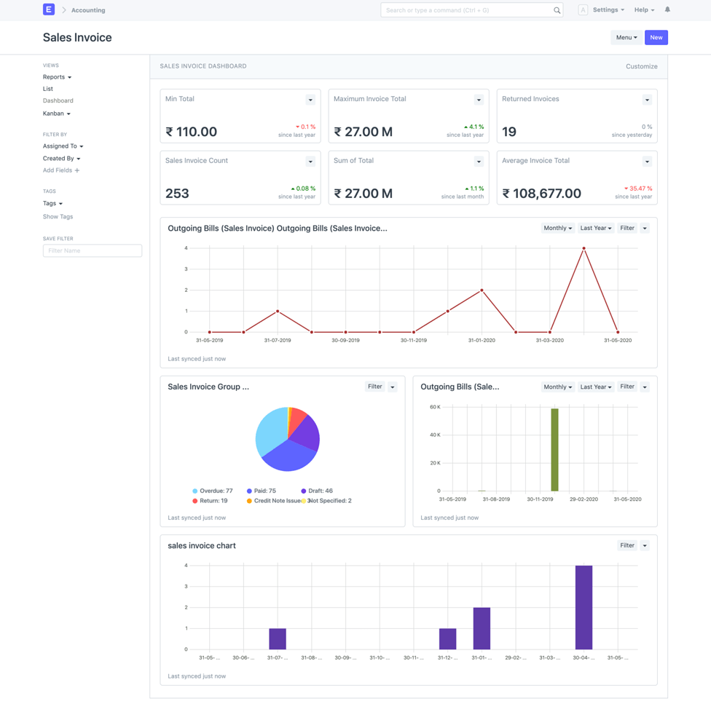
Task: Click Filter on Sales Invoice Group chart
Action: click(374, 387)
